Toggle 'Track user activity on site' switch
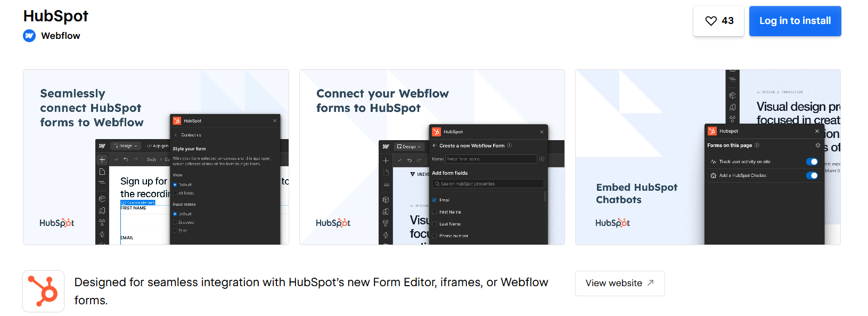This screenshot has width=868, height=316. click(812, 161)
